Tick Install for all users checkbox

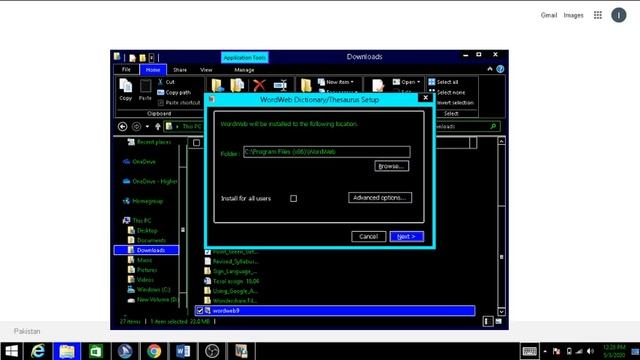[x=293, y=198]
